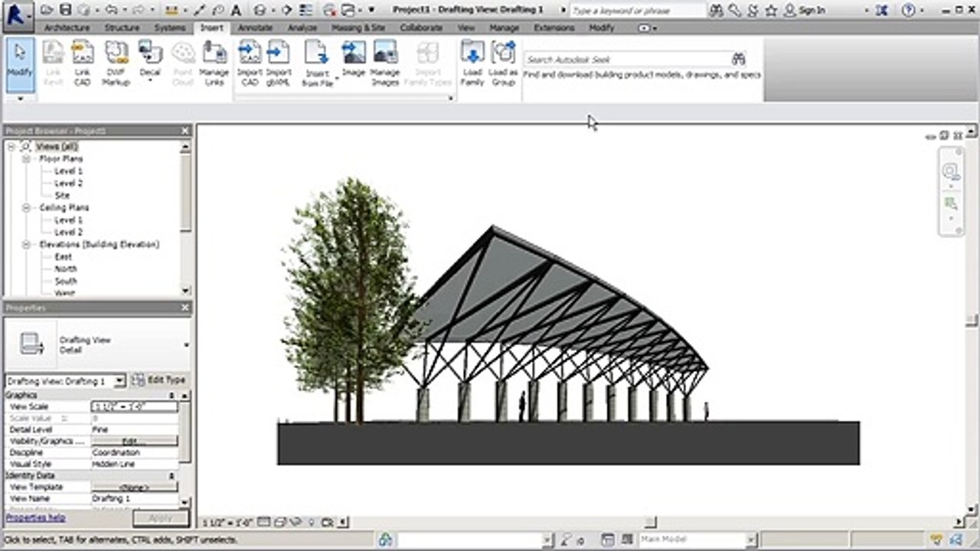980x551 pixels.
Task: Click the Import gbXML icon
Action: 279,63
